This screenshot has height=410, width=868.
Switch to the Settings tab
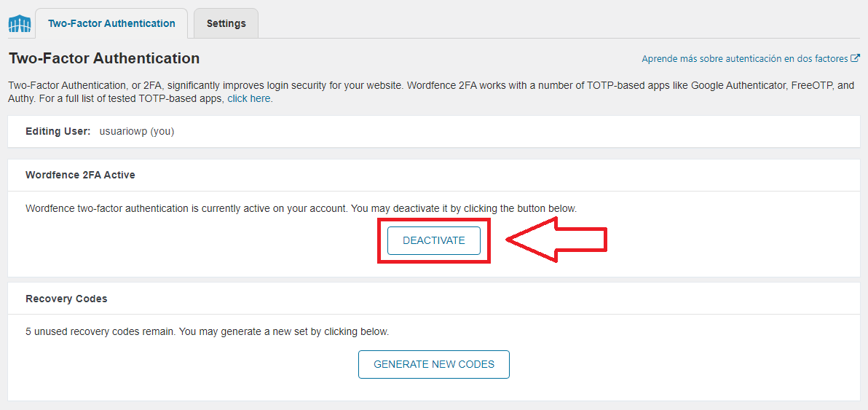tap(226, 23)
